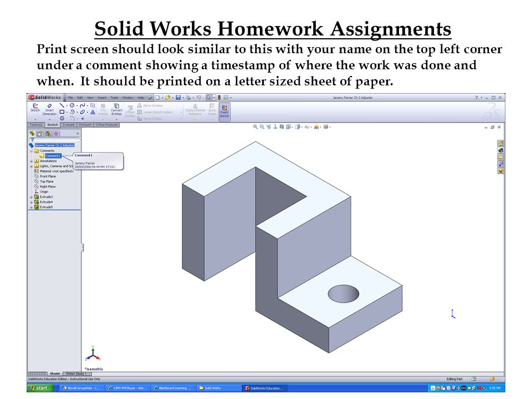Image resolution: width=532 pixels, height=399 pixels.
Task: Click the Zoom to Area icon
Action: coord(262,127)
